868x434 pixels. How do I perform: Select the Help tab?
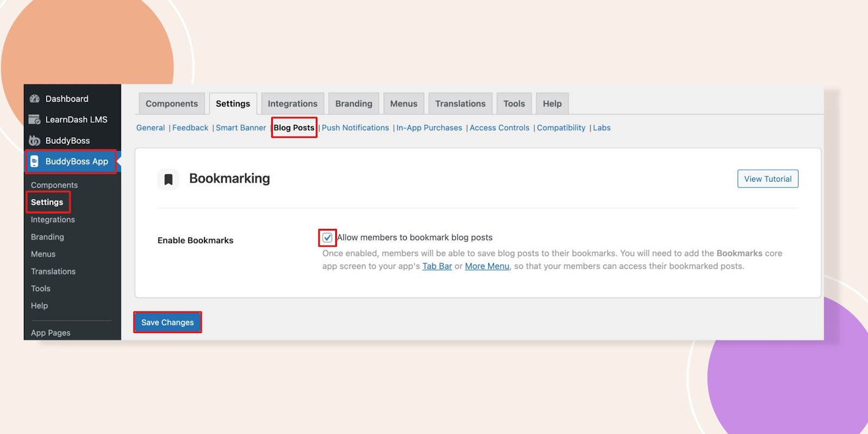(x=552, y=104)
